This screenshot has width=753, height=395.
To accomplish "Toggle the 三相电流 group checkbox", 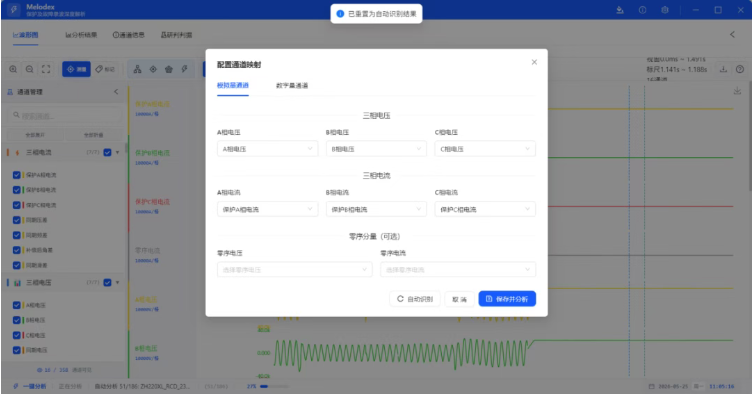I will pos(108,153).
